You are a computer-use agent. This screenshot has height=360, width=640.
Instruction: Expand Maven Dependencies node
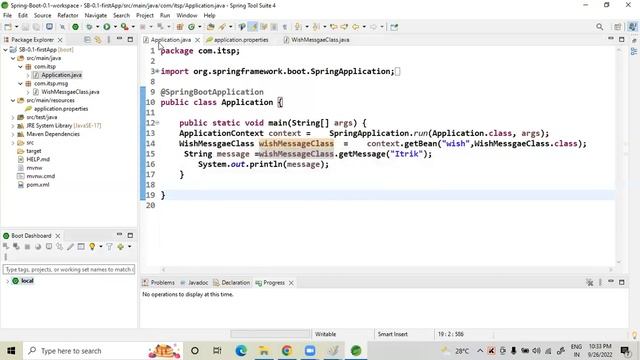13,134
